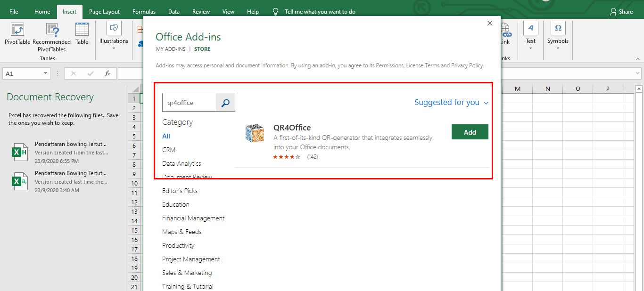Switch to the Page Layout tab
The width and height of the screenshot is (644, 291).
(x=104, y=12)
